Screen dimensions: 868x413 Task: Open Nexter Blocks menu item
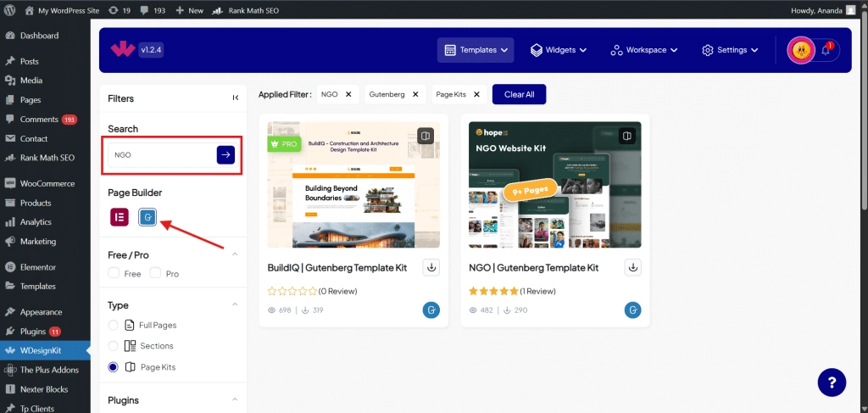[45, 389]
